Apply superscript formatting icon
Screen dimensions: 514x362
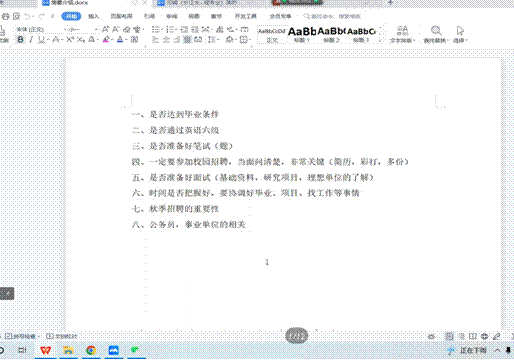(x=69, y=40)
